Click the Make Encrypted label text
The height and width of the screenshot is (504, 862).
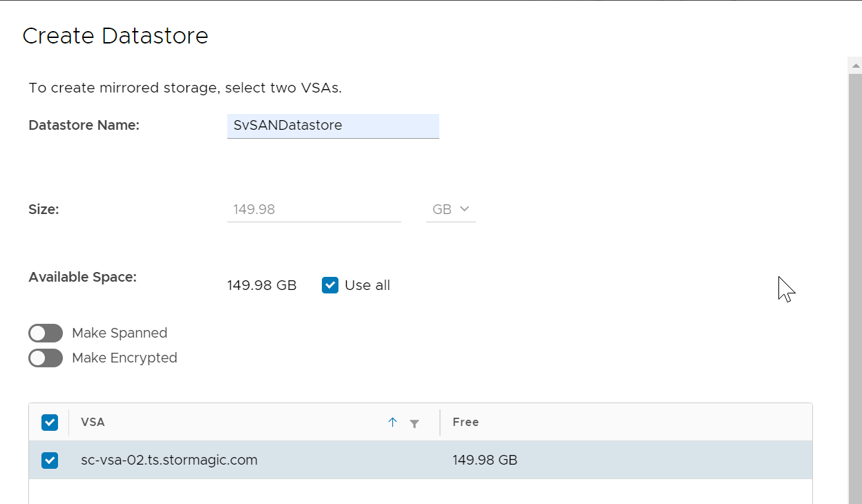pyautogui.click(x=124, y=358)
